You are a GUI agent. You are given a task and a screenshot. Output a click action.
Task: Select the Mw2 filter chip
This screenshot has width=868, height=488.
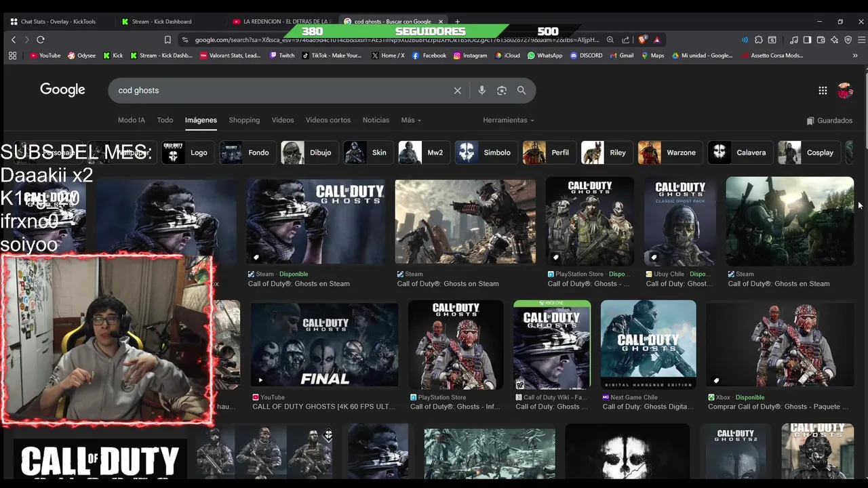click(x=423, y=152)
